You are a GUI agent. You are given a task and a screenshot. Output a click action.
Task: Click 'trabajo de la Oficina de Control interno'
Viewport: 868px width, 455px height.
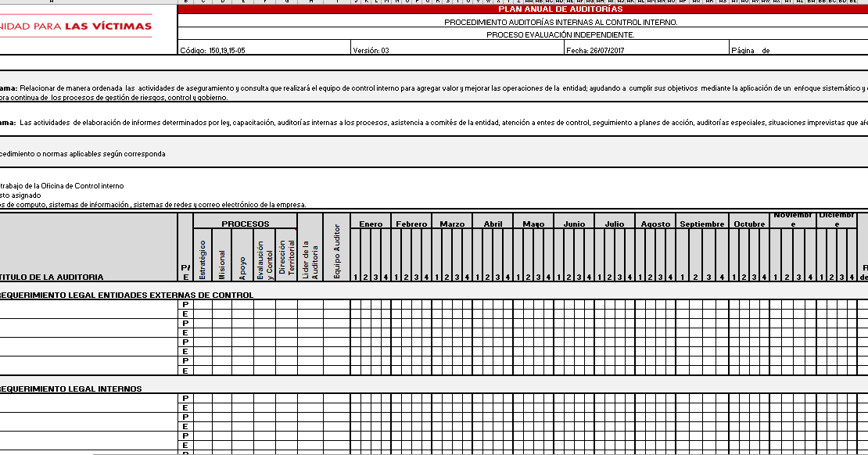pos(62,186)
